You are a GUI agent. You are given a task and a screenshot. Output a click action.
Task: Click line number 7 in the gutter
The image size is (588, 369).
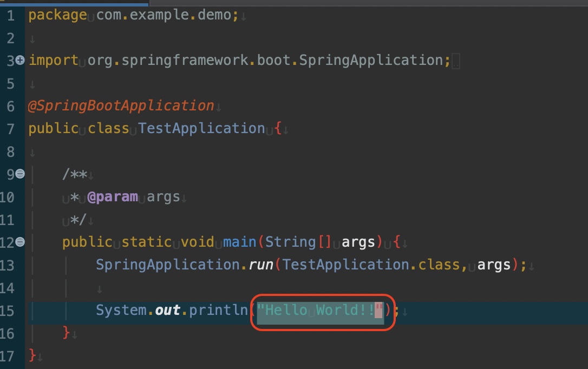pyautogui.click(x=10, y=129)
